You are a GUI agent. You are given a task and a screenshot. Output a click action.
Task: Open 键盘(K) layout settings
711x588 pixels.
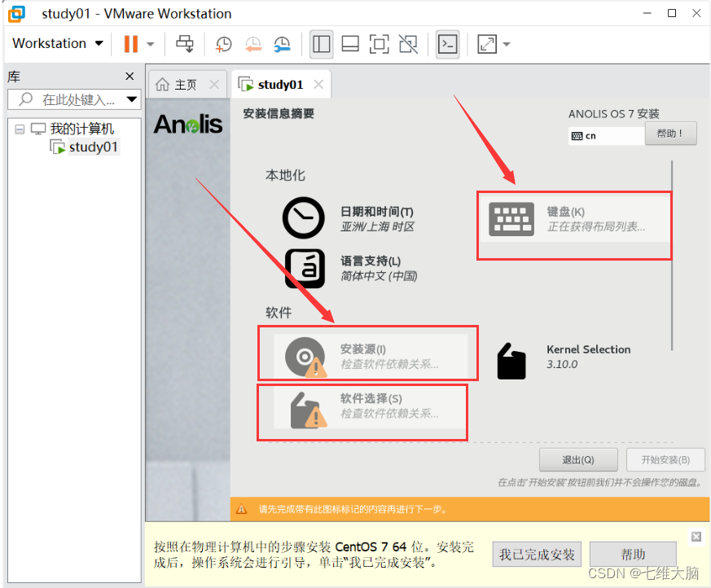[574, 219]
